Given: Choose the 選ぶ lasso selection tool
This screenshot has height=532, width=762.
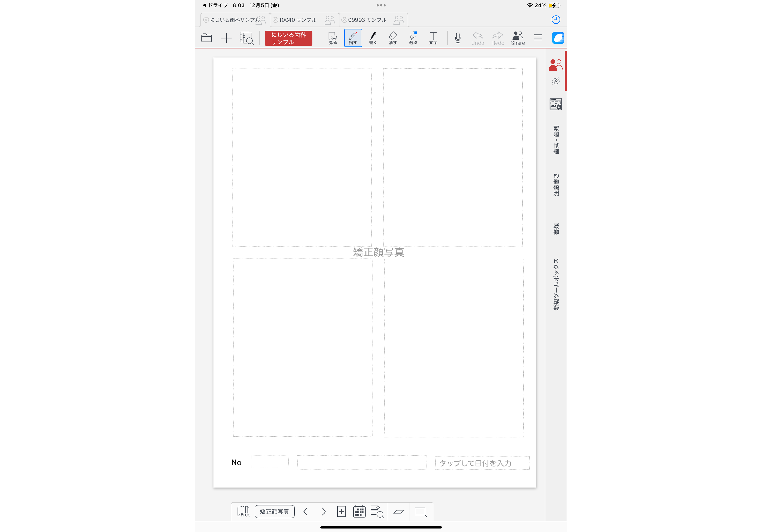Looking at the screenshot, I should click(x=413, y=38).
